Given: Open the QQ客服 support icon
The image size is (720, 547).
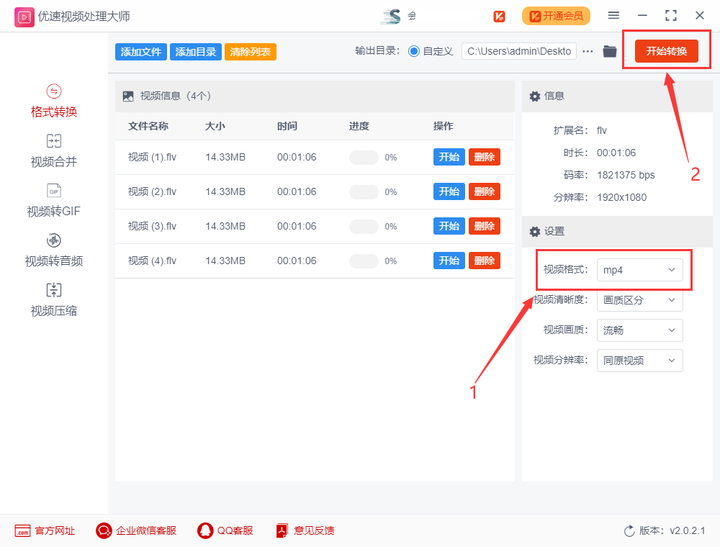Looking at the screenshot, I should [x=205, y=530].
